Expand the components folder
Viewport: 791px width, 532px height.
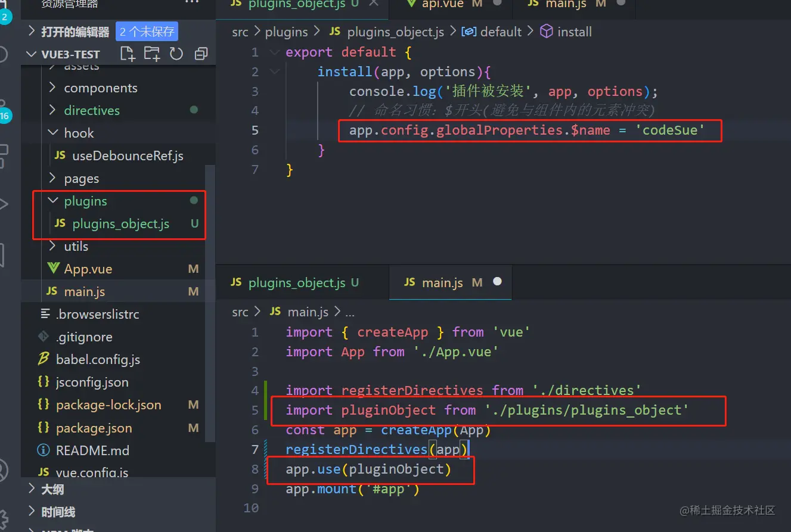52,88
